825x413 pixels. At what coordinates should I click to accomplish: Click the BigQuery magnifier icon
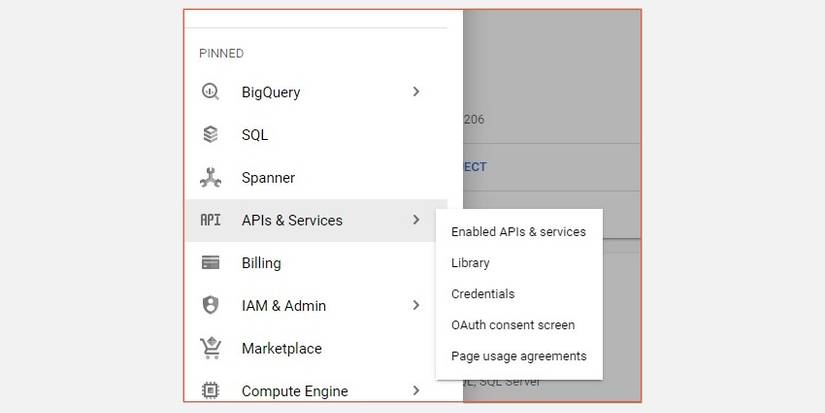[x=210, y=92]
